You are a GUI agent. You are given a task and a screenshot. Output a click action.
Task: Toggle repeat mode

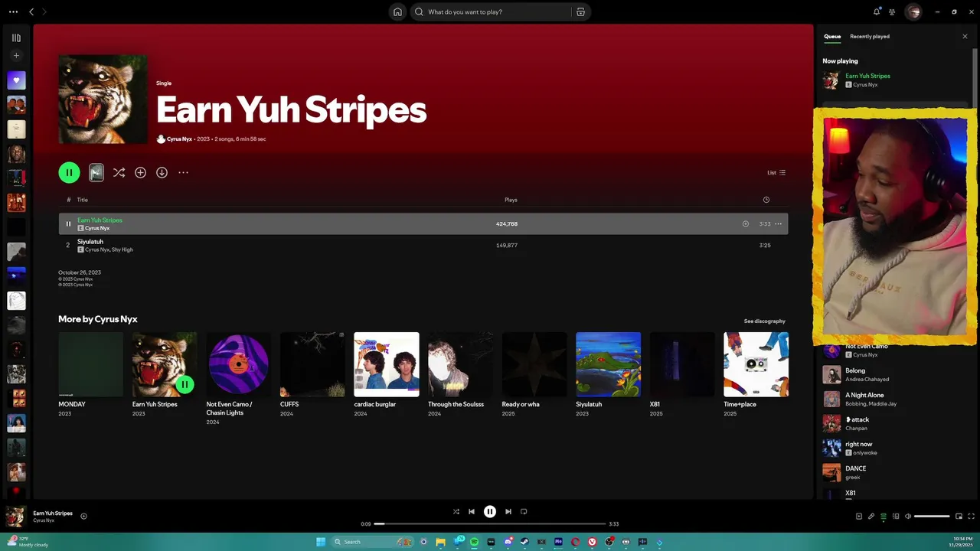(x=524, y=512)
